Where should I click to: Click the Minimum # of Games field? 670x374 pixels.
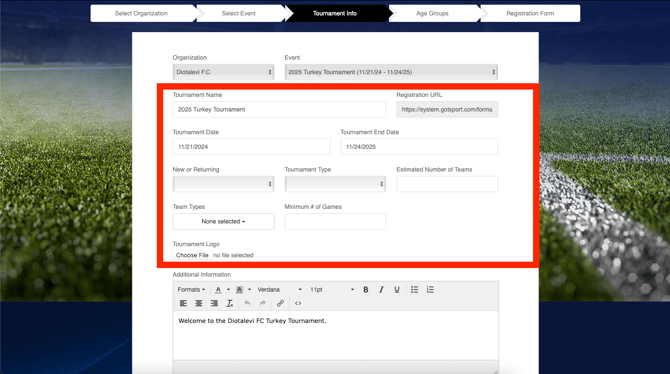(335, 221)
